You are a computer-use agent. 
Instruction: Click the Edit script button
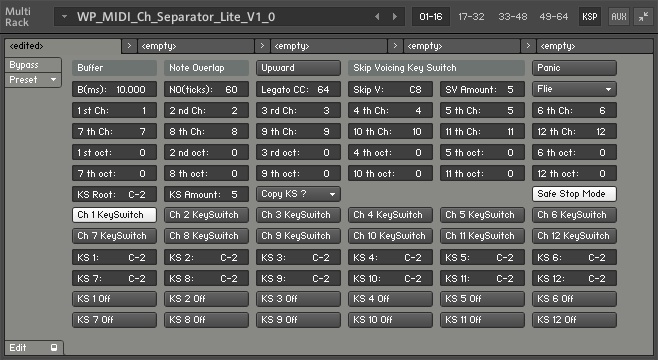click(x=34, y=347)
